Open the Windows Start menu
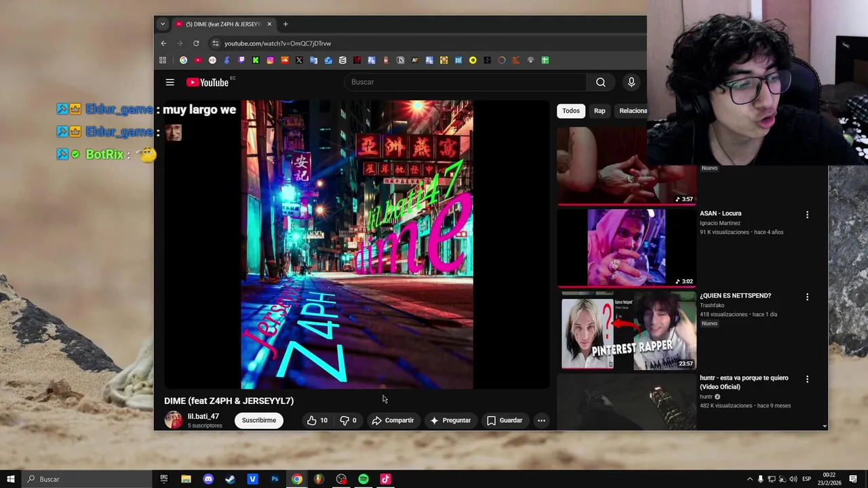This screenshot has width=868, height=488. [x=11, y=479]
